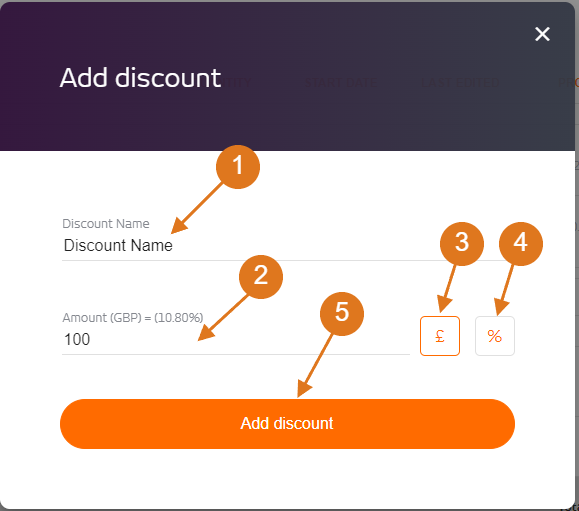Image resolution: width=579 pixels, height=511 pixels.
Task: Click the orange callout circle numbered 5
Action: pos(342,314)
